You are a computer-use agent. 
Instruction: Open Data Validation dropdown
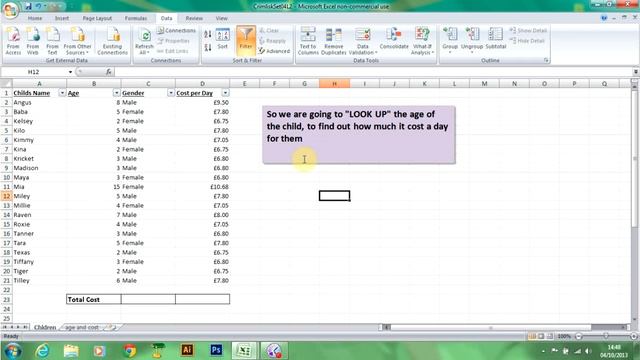(x=362, y=40)
